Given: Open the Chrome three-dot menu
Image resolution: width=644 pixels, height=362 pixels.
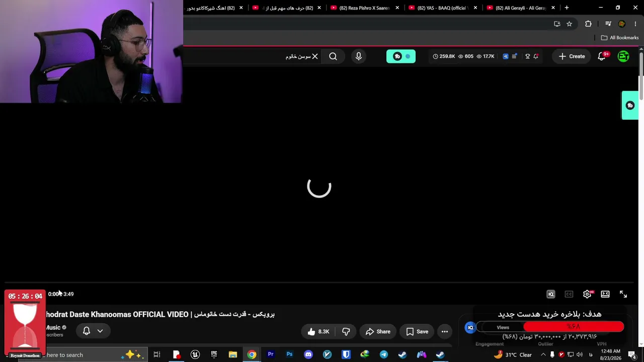Looking at the screenshot, I should click(636, 24).
